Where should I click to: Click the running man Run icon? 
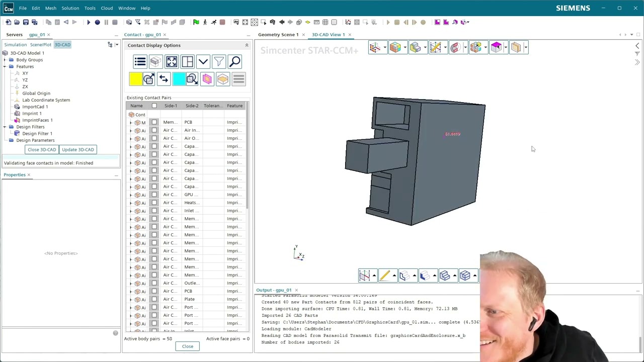click(x=214, y=22)
